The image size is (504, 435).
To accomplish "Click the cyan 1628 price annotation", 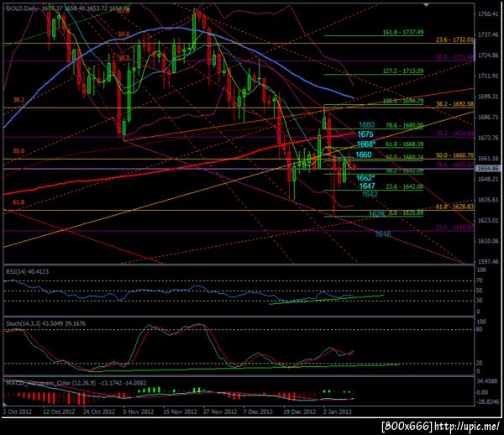I will [x=376, y=214].
